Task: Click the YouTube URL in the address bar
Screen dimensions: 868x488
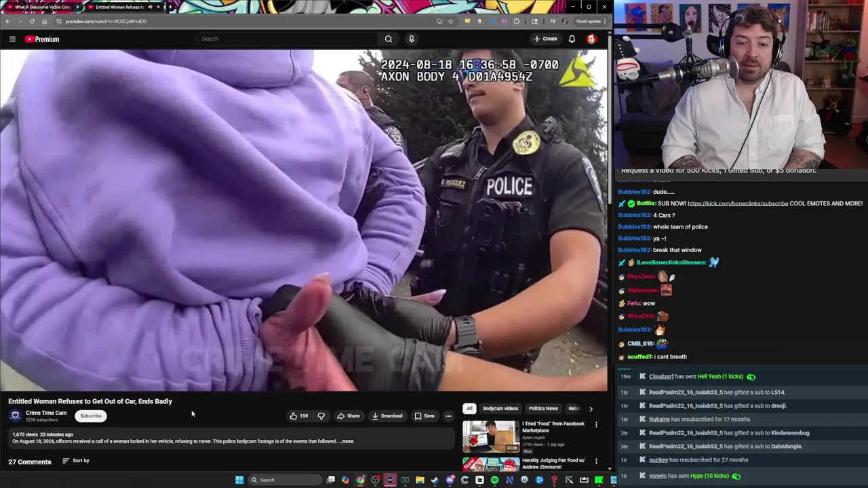Action: click(106, 21)
